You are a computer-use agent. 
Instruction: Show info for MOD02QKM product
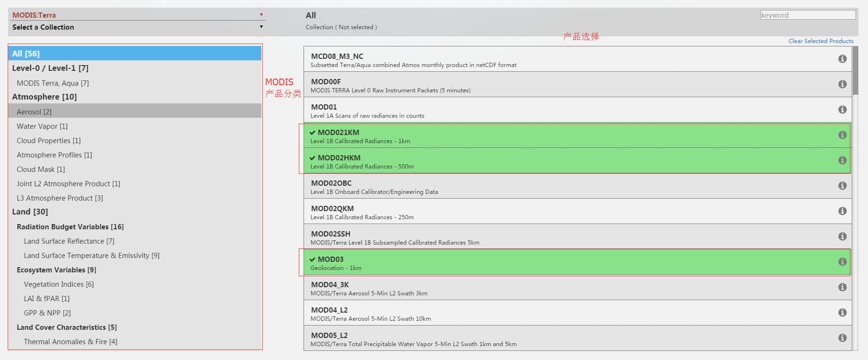pos(842,211)
